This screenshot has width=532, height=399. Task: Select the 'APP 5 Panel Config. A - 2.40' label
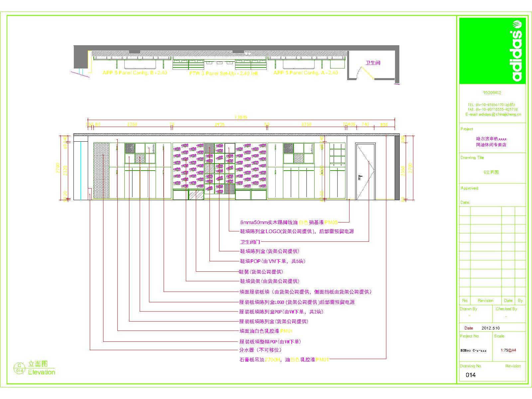tap(305, 73)
